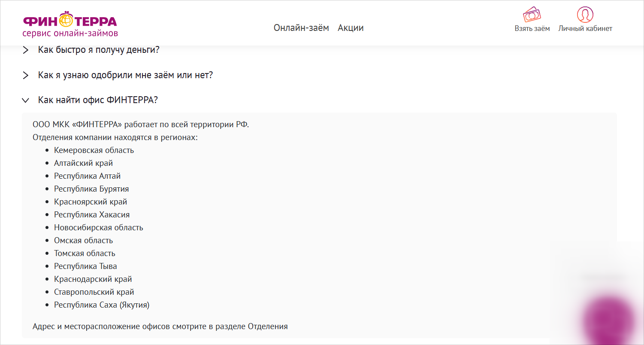Collapse the section Как найти офис ФИНТЕРРА?
644x345 pixels.
(x=98, y=100)
